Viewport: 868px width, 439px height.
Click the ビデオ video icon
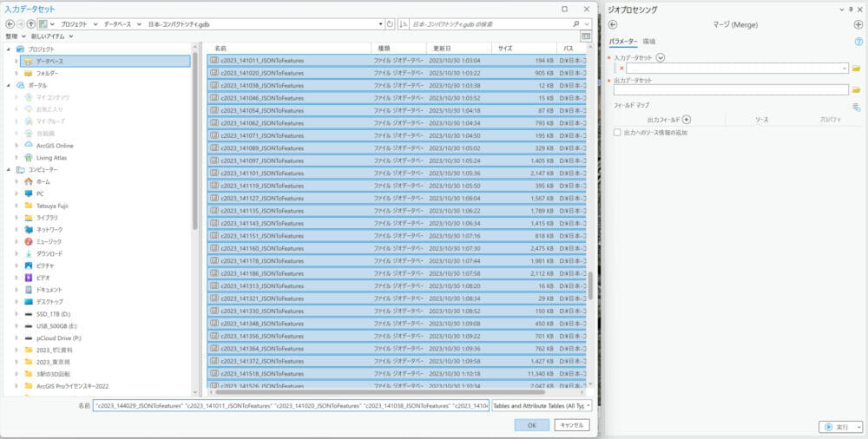tap(29, 278)
